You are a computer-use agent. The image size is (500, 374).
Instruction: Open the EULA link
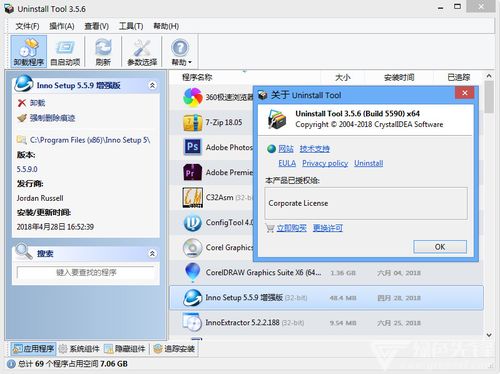pyautogui.click(x=287, y=163)
